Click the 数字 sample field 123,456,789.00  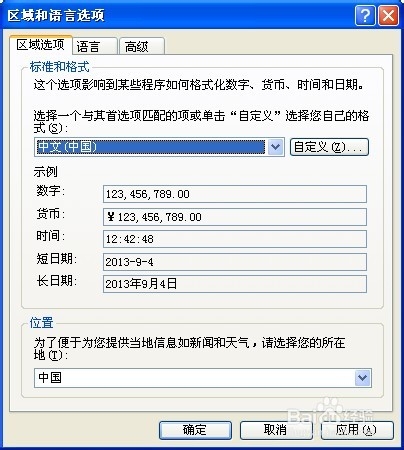click(x=235, y=194)
